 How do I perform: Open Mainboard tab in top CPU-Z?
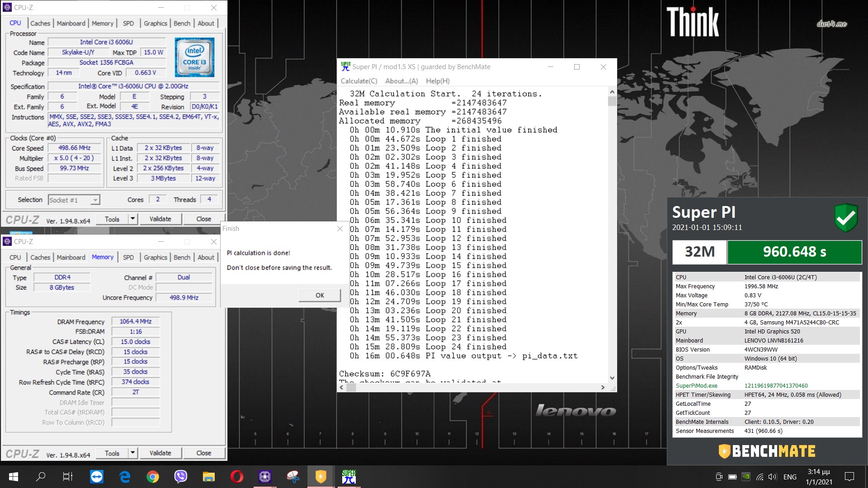(71, 23)
